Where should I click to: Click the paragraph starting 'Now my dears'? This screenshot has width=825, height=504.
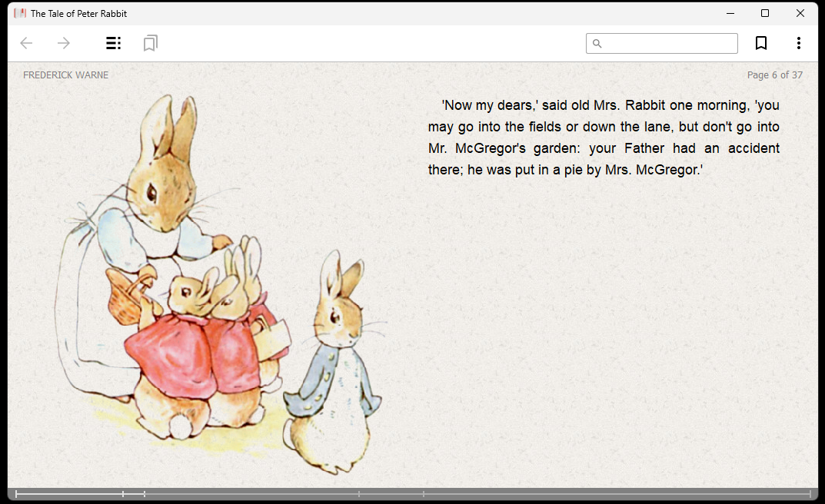pos(604,138)
